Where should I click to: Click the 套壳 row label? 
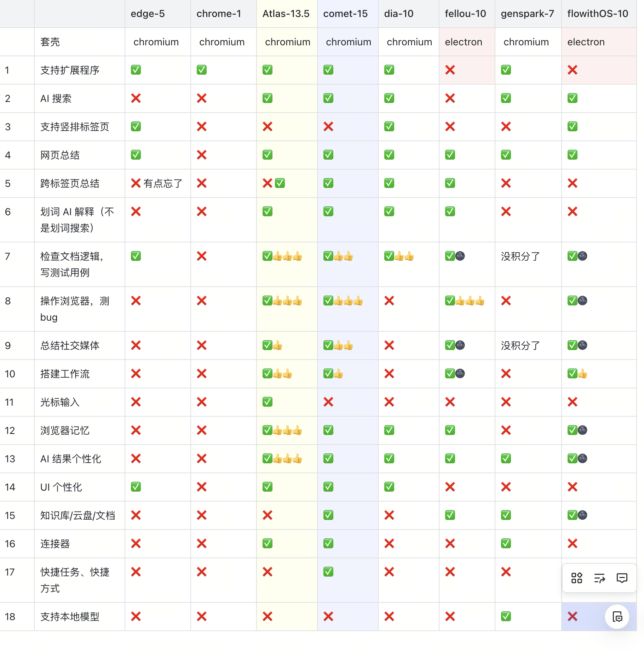50,42
